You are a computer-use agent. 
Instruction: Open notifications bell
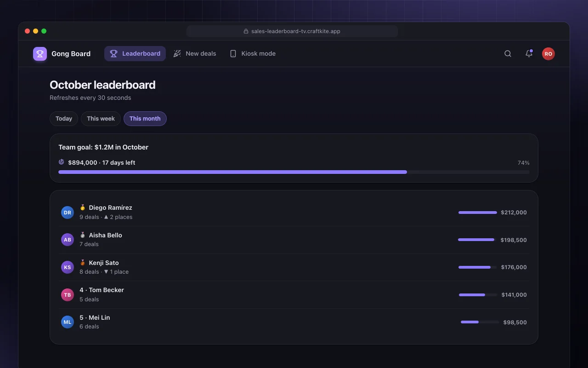[x=529, y=54]
